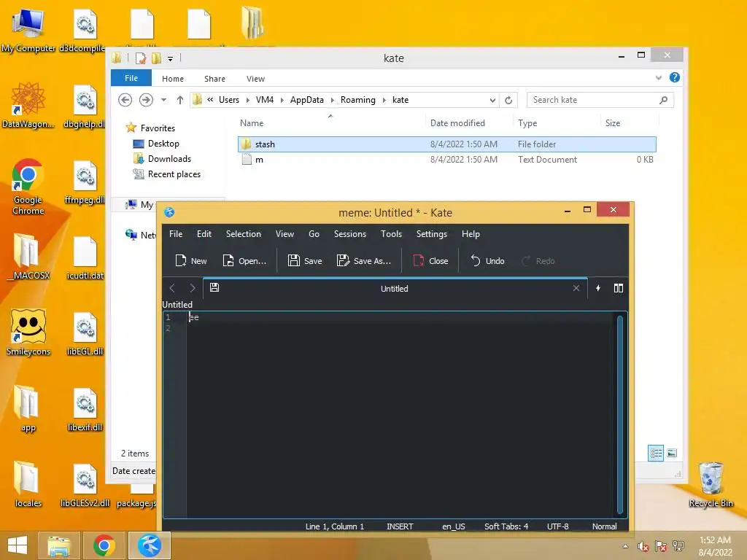
Task: Open Recycle Bin desktop icon
Action: tap(711, 485)
